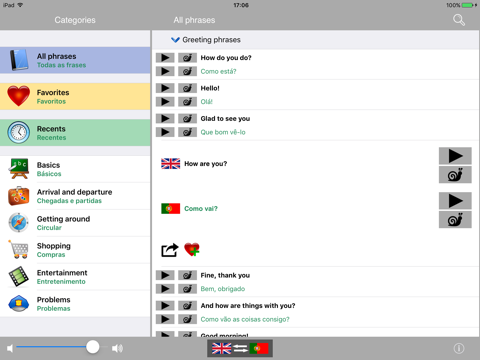This screenshot has width=480, height=360.
Task: Play 'Olá!' slowly with snail icon
Action: click(x=187, y=102)
